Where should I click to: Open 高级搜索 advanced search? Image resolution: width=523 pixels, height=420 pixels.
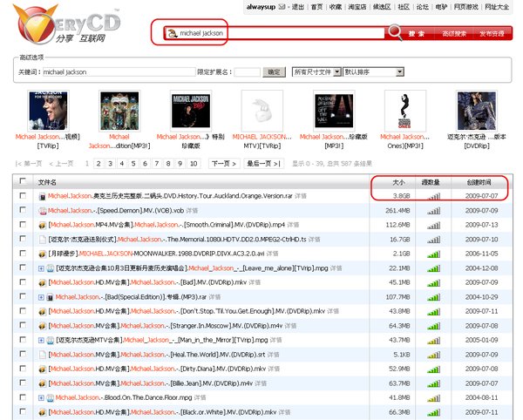click(454, 34)
